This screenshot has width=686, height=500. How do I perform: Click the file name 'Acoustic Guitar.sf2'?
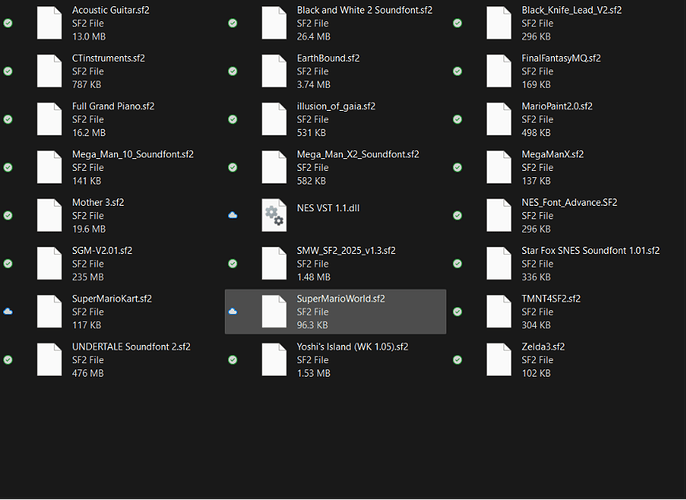(111, 10)
